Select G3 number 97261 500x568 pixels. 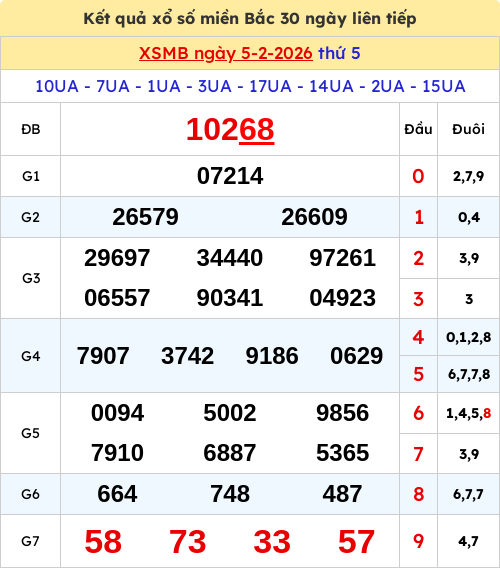click(x=342, y=258)
